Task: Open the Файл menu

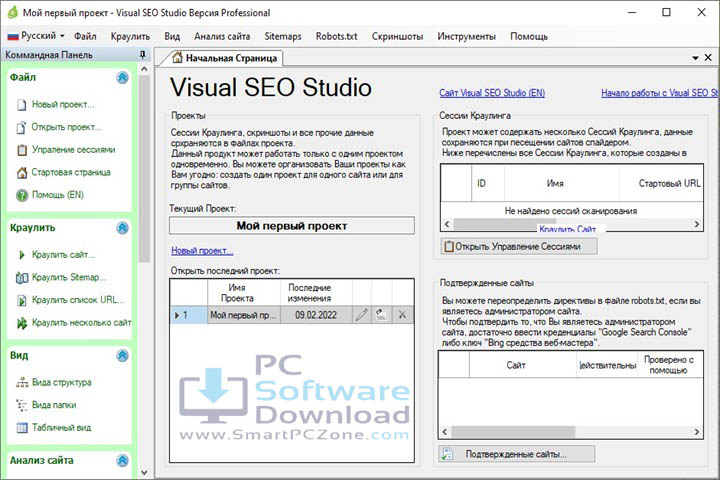Action: (x=85, y=36)
